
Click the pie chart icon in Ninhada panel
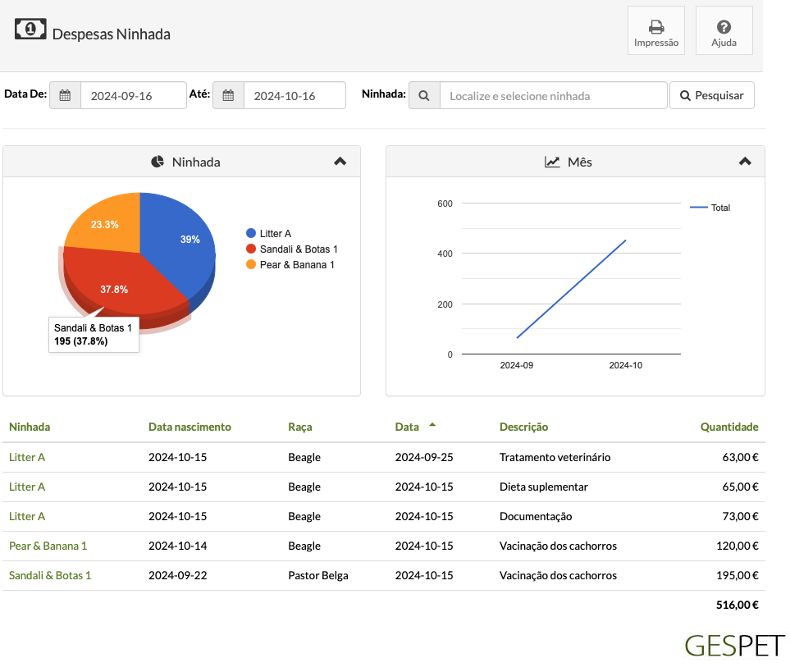158,162
